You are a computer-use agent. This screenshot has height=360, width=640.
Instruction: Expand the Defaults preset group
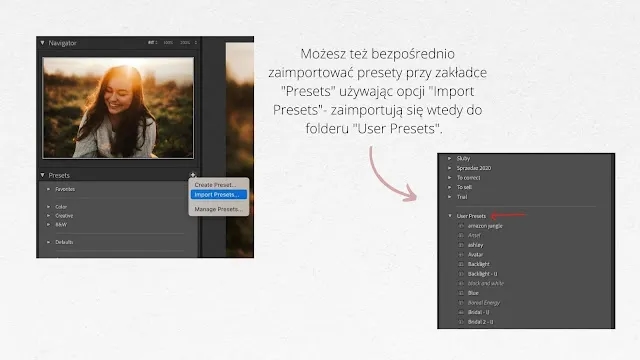click(49, 242)
